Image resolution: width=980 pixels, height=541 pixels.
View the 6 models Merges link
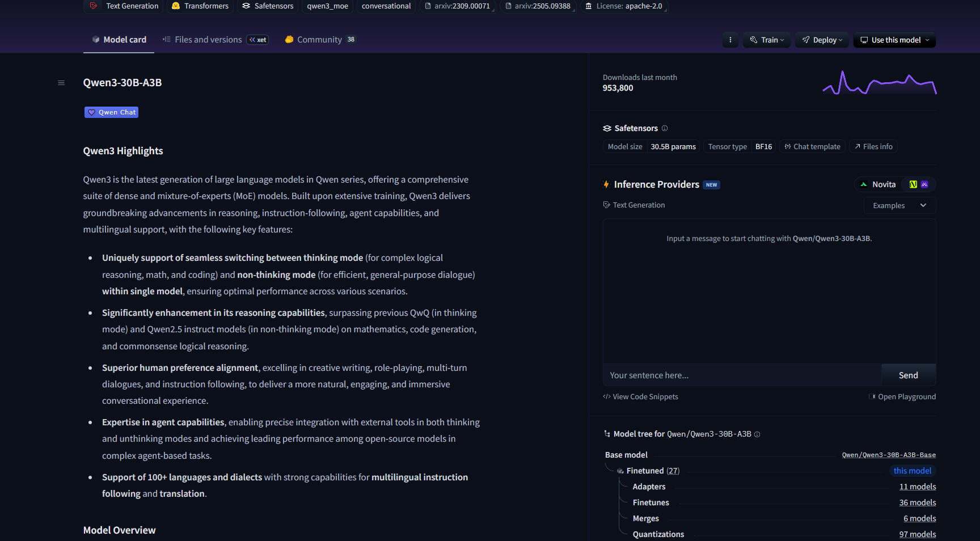pos(920,518)
